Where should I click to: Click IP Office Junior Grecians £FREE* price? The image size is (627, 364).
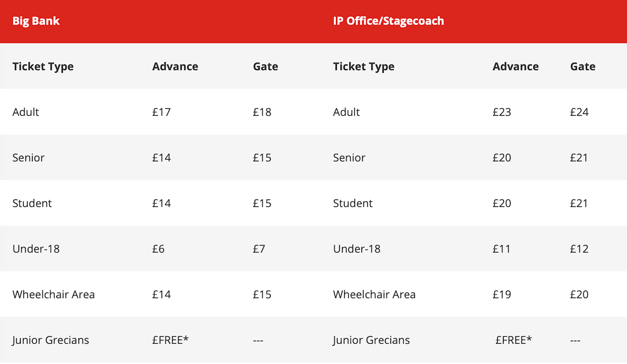[514, 340]
